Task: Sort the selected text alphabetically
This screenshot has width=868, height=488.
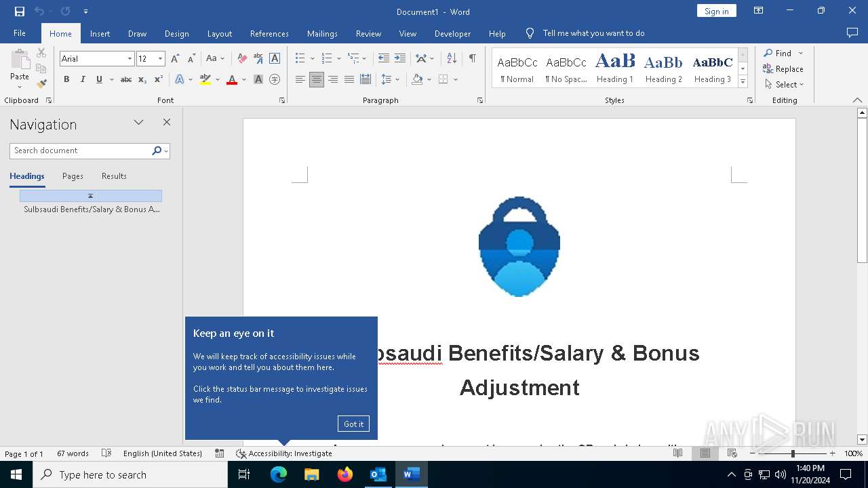Action: click(452, 58)
